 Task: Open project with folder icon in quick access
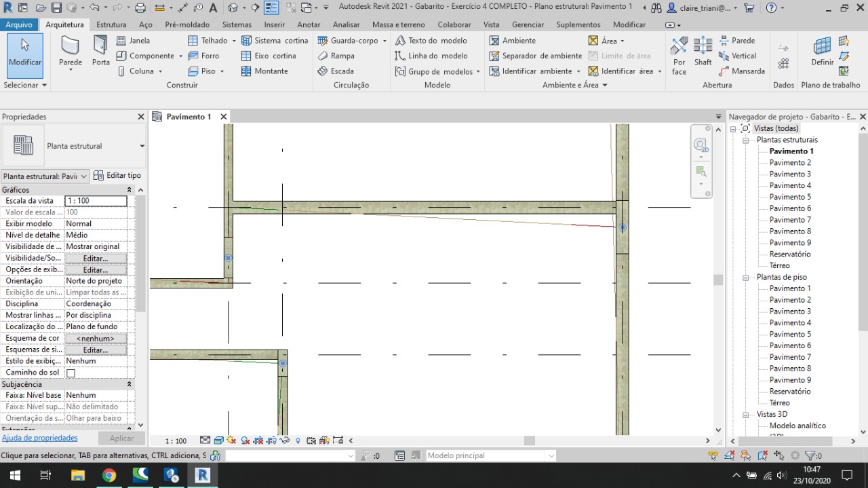click(x=41, y=8)
